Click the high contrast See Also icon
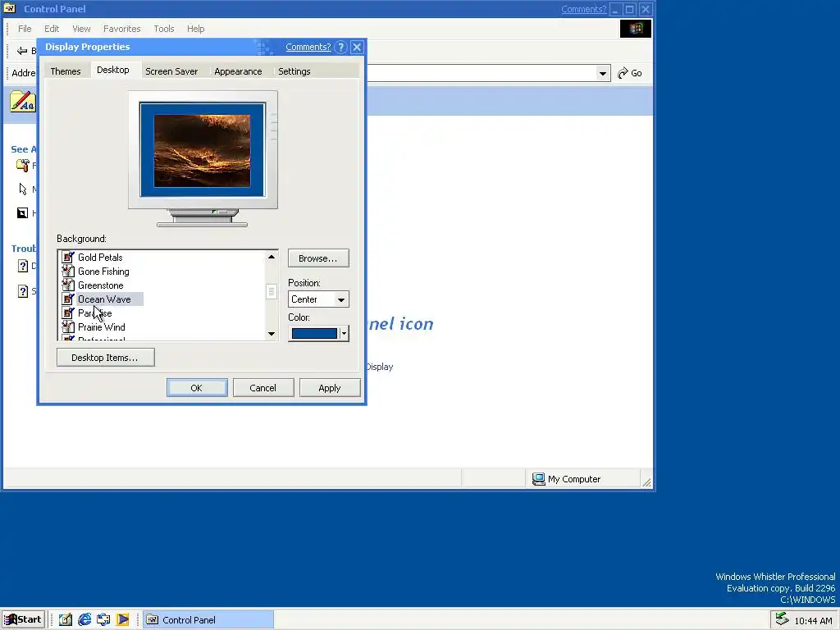Viewport: 840px width, 630px height. 22,213
